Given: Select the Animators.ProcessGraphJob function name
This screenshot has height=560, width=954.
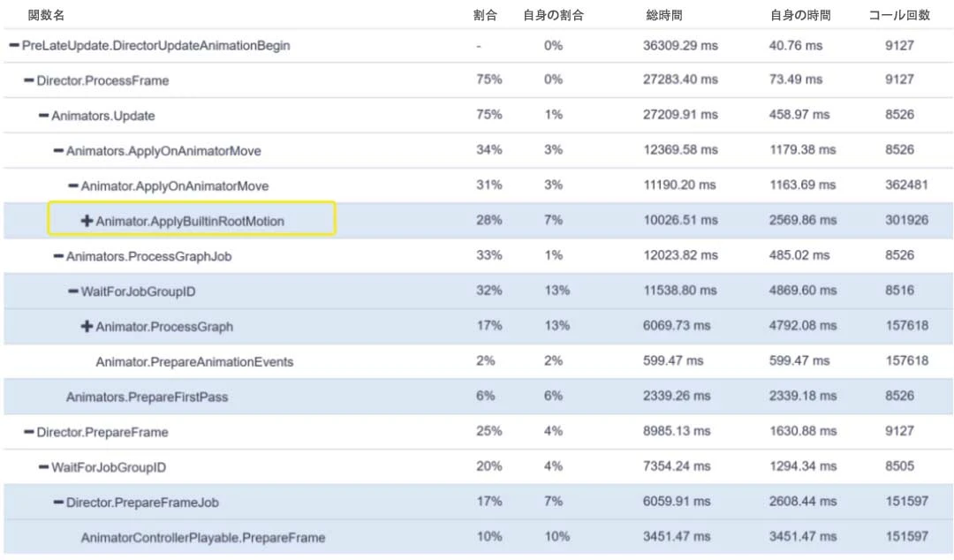Looking at the screenshot, I should click(149, 257).
